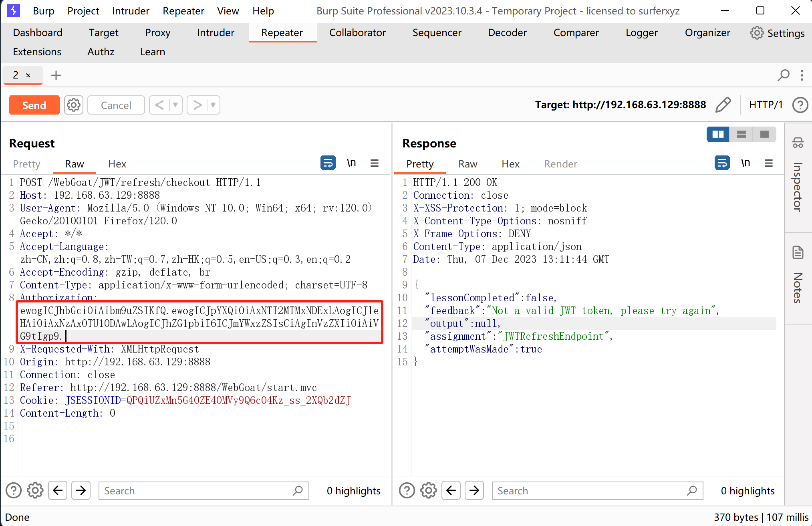Toggle response message line wrap icon
Image resolution: width=812 pixels, height=526 pixels.
click(x=722, y=163)
